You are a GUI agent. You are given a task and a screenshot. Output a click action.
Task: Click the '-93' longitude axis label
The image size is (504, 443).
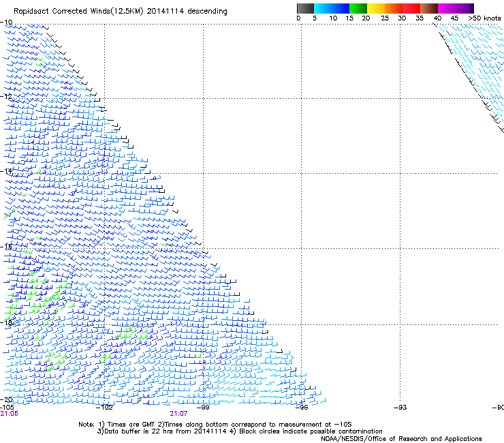[400, 408]
